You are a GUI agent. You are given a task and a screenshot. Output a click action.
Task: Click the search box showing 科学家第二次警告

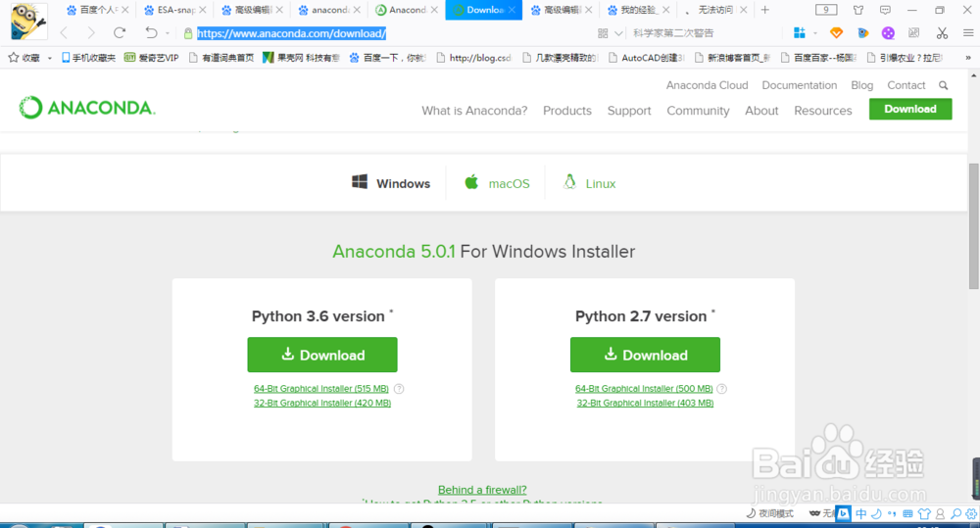click(672, 33)
